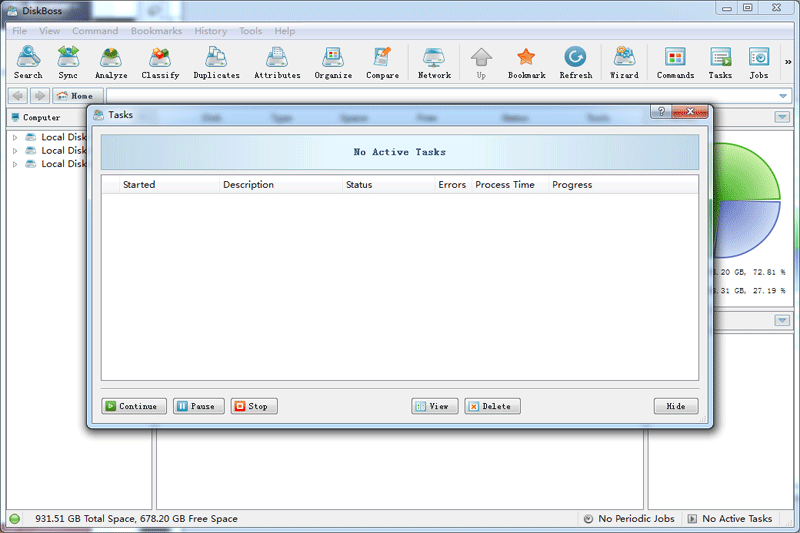Open the address bar dropdown arrow
This screenshot has height=533, width=800.
coord(783,96)
